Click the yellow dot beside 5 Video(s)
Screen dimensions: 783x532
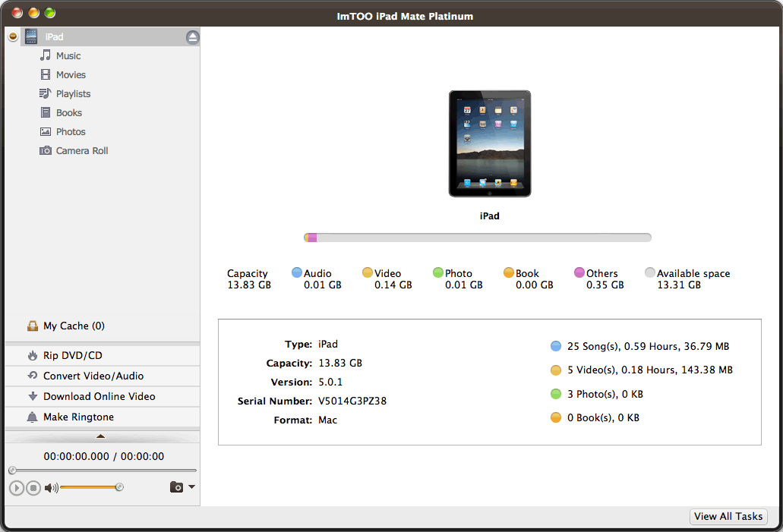point(556,370)
